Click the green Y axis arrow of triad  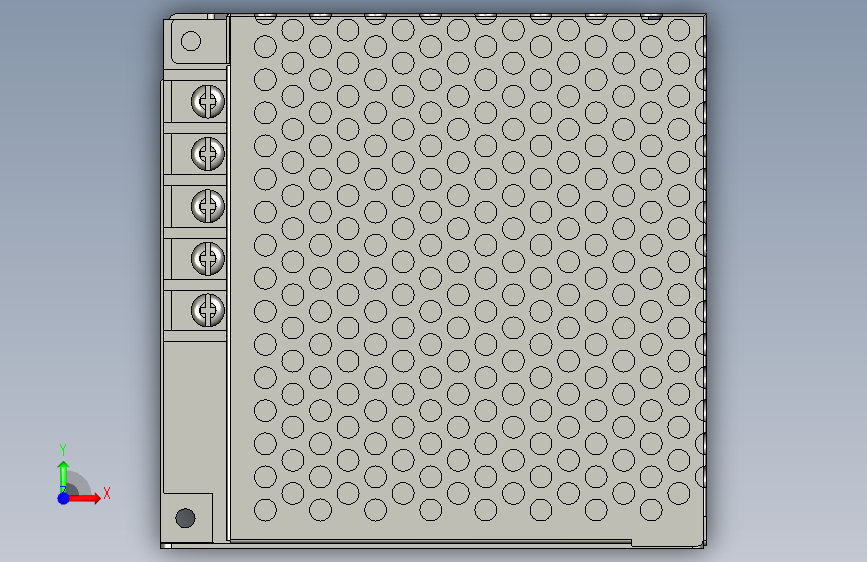tap(63, 476)
